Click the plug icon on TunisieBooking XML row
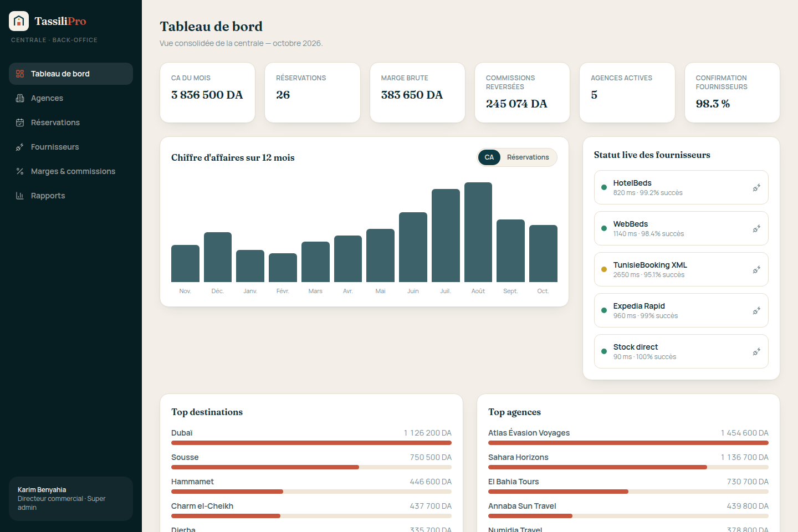This screenshot has width=798, height=532. tap(756, 269)
